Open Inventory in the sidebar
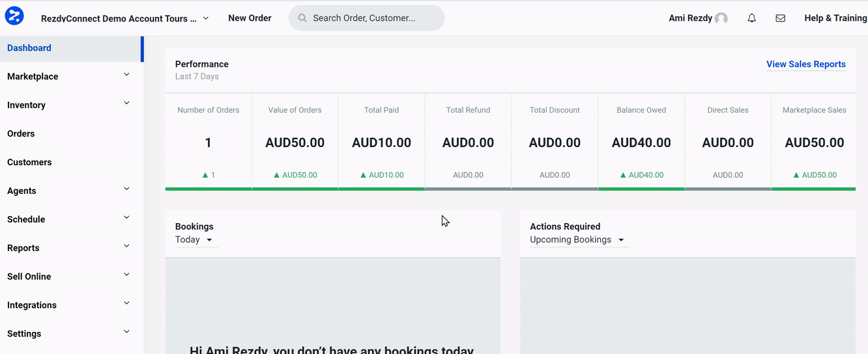Viewport: 868px width, 354px height. coord(26,105)
